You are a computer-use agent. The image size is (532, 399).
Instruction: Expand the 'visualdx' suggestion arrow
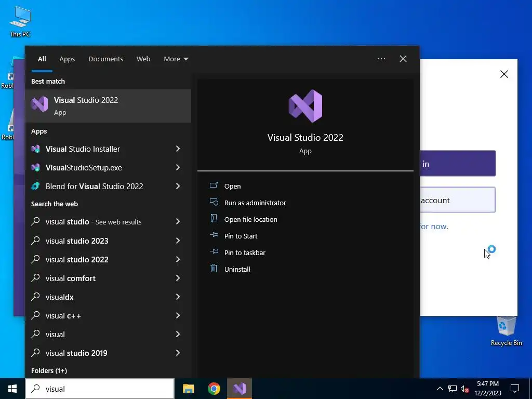[178, 297]
